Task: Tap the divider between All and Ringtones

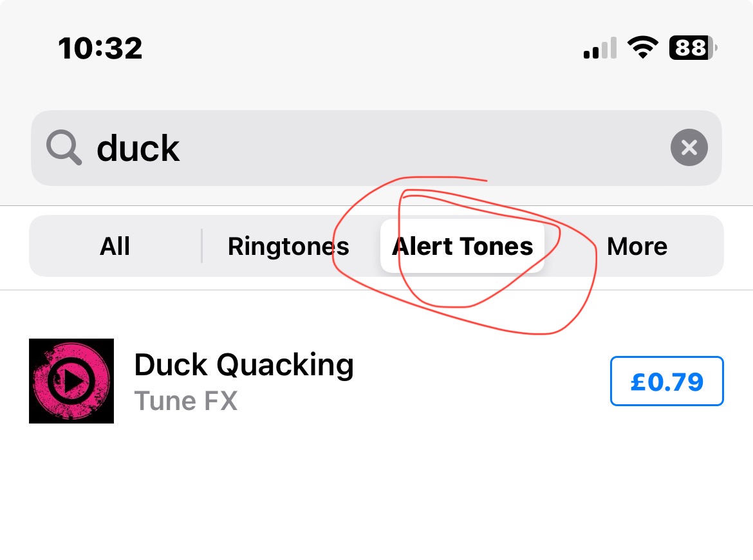Action: coord(201,247)
